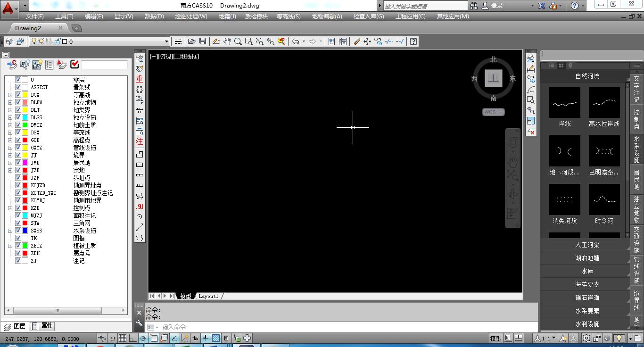Expand the DLDW layer tree node
Image resolution: width=644 pixels, height=347 pixels.
click(10, 102)
